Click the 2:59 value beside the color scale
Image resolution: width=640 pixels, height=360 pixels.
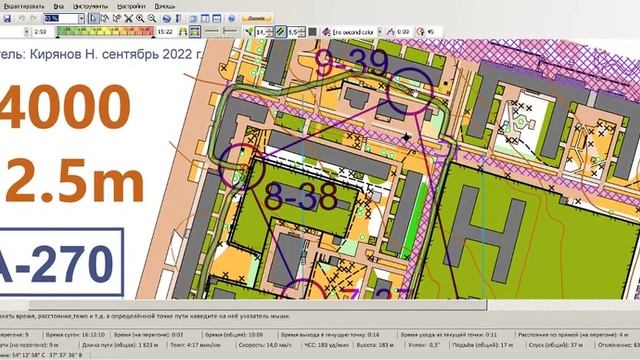point(40,31)
